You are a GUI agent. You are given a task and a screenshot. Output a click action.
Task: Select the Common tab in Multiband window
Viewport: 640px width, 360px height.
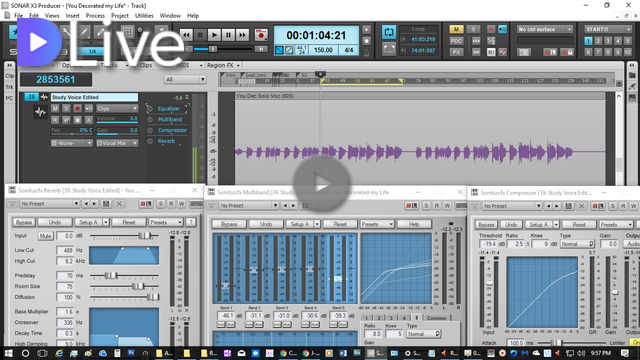(x=436, y=318)
